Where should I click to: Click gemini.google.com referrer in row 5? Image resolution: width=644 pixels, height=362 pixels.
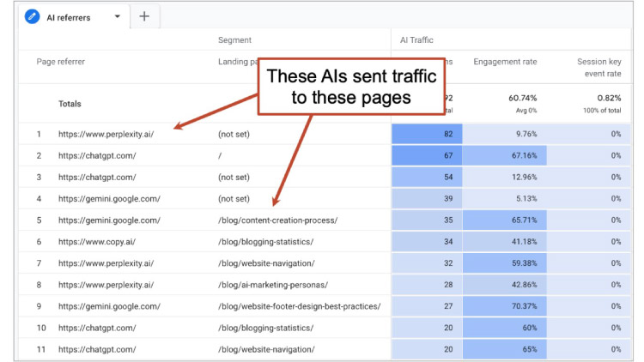[109, 220]
